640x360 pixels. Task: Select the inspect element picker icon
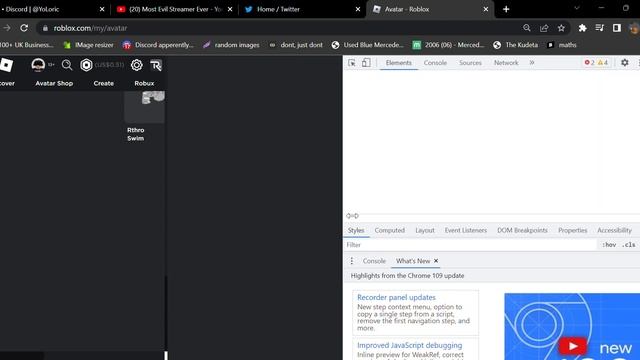click(x=351, y=63)
